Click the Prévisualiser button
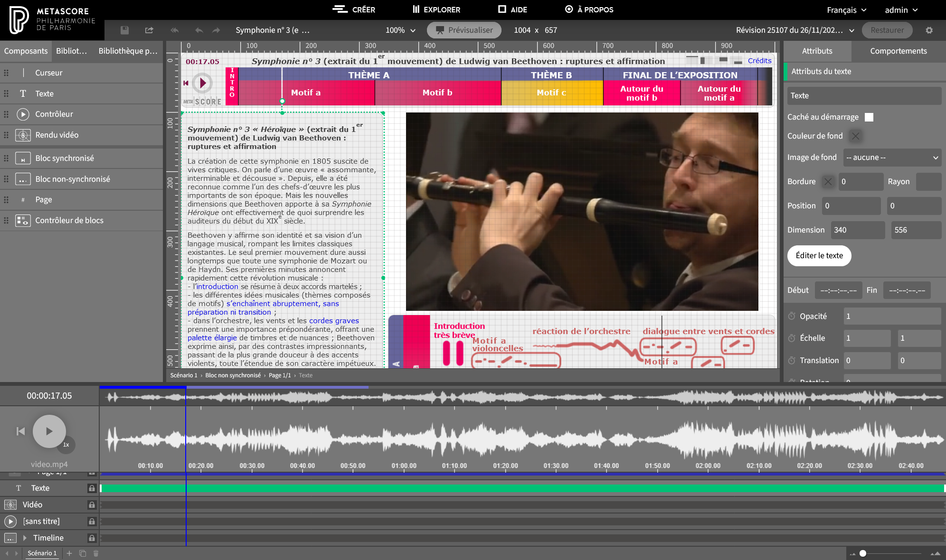 [x=464, y=30]
